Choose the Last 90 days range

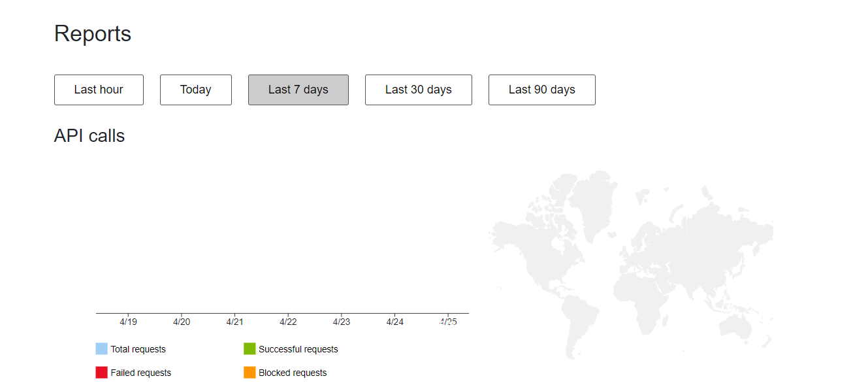pyautogui.click(x=541, y=90)
